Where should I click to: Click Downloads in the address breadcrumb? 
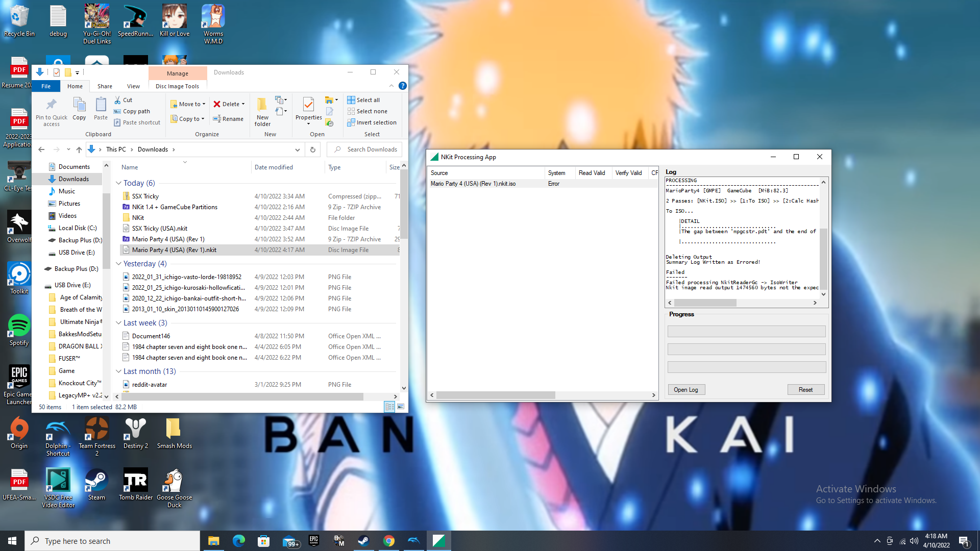pos(153,149)
